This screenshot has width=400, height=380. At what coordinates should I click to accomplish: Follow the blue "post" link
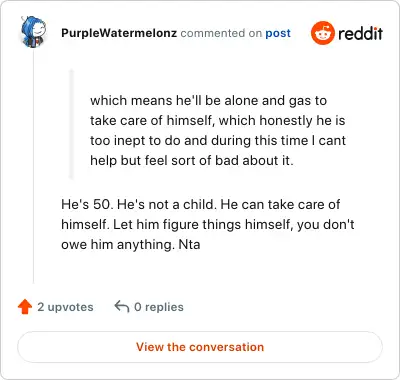278,33
